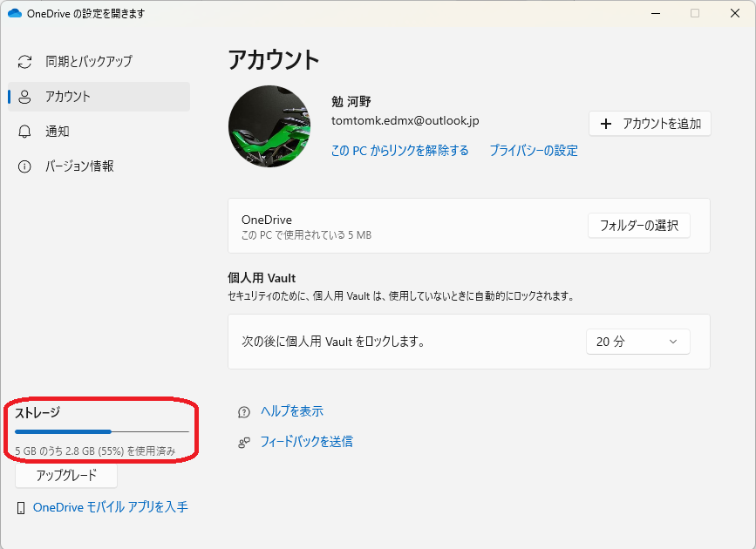The image size is (756, 549).
Task: Click the OneDrive label in the folder card
Action: [x=267, y=220]
